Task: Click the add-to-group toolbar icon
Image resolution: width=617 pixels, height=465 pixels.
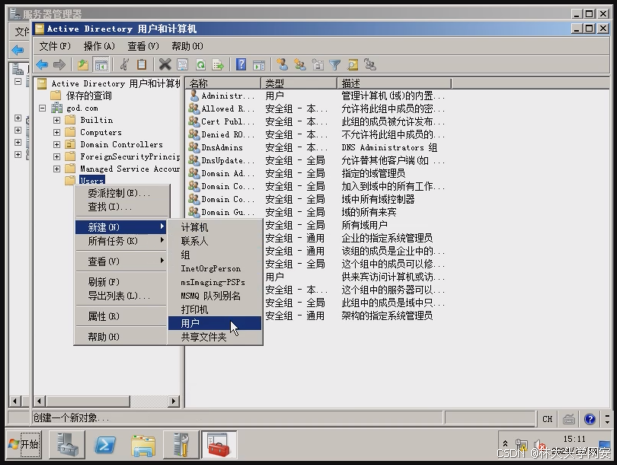Action: click(x=370, y=65)
